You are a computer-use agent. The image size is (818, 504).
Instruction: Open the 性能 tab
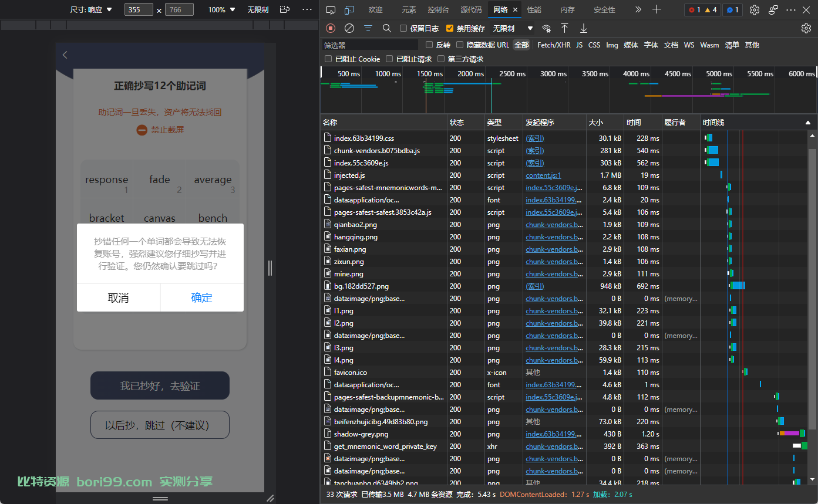click(x=534, y=10)
